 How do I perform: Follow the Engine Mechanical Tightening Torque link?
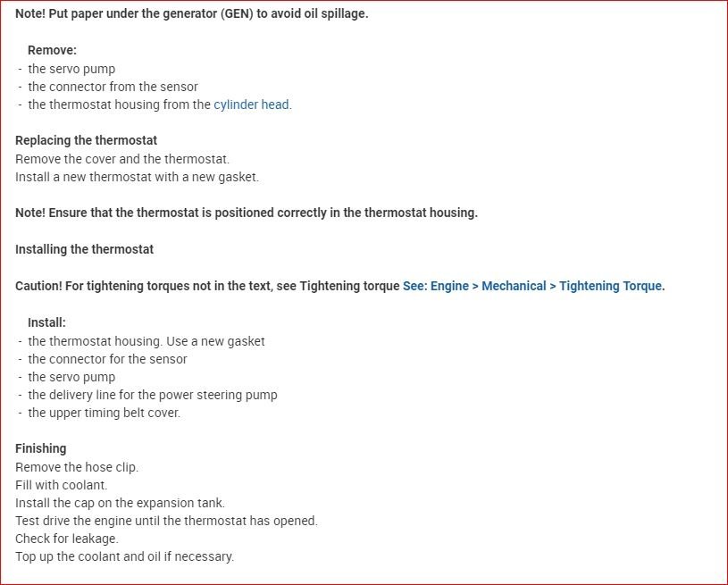click(533, 286)
